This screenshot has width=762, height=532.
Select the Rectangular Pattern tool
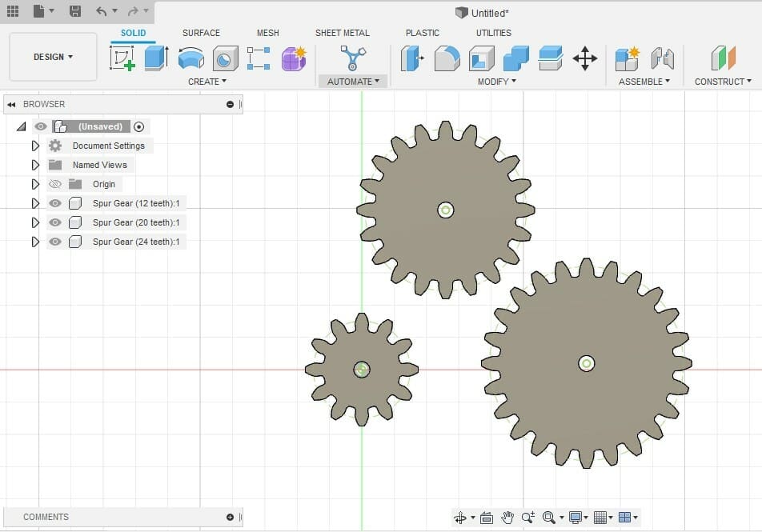[259, 58]
